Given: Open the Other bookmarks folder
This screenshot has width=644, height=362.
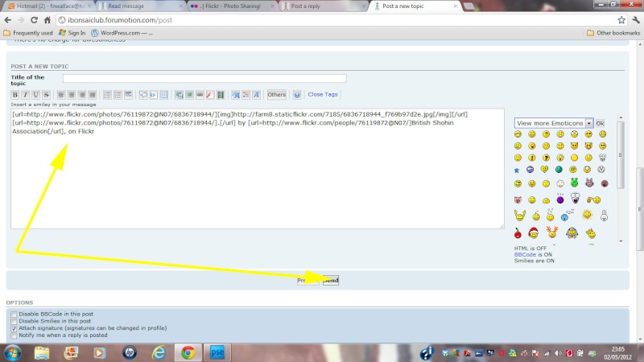Looking at the screenshot, I should click(x=613, y=33).
